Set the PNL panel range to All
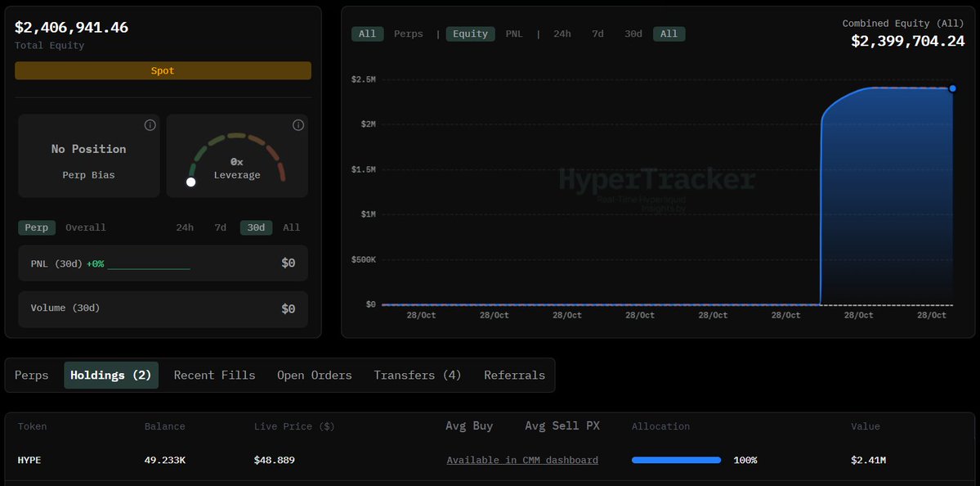 pos(291,227)
